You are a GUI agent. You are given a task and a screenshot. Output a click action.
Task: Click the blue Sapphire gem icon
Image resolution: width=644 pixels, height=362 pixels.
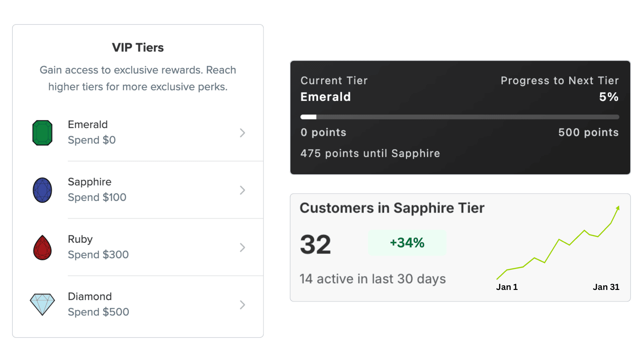coord(42,190)
